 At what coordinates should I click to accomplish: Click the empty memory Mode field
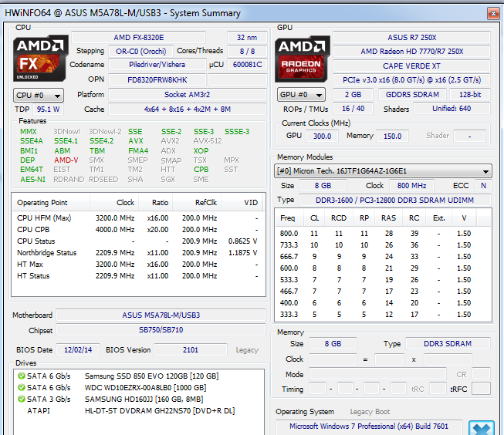(377, 374)
